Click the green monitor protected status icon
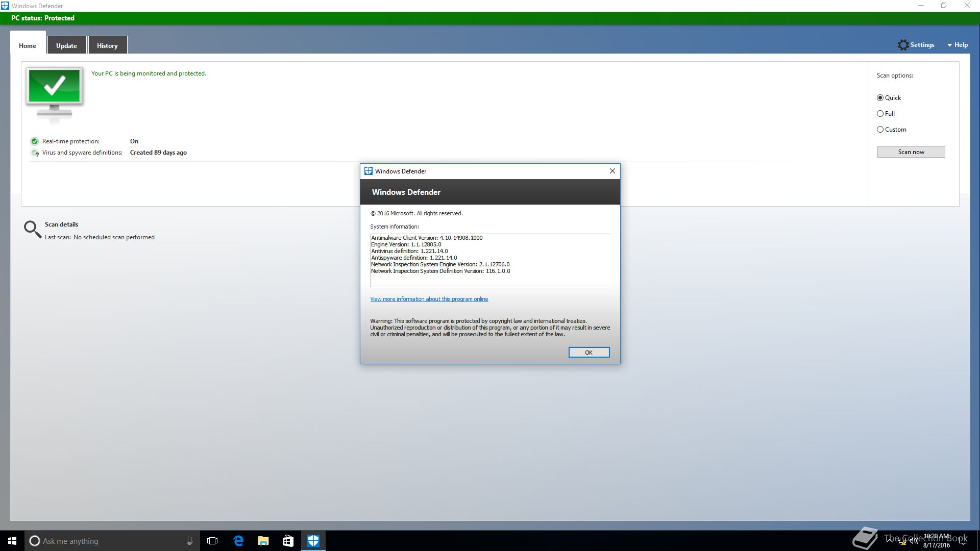The width and height of the screenshot is (980, 551). [55, 94]
